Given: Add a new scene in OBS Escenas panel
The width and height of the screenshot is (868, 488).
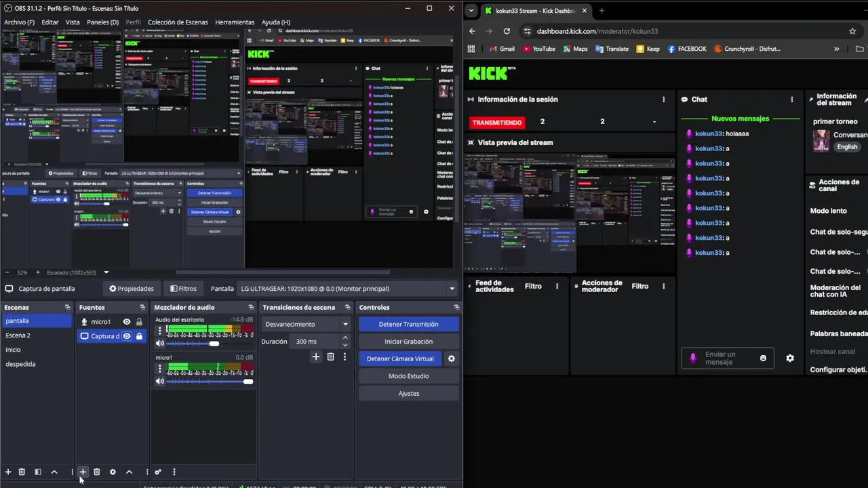Looking at the screenshot, I should 8,472.
